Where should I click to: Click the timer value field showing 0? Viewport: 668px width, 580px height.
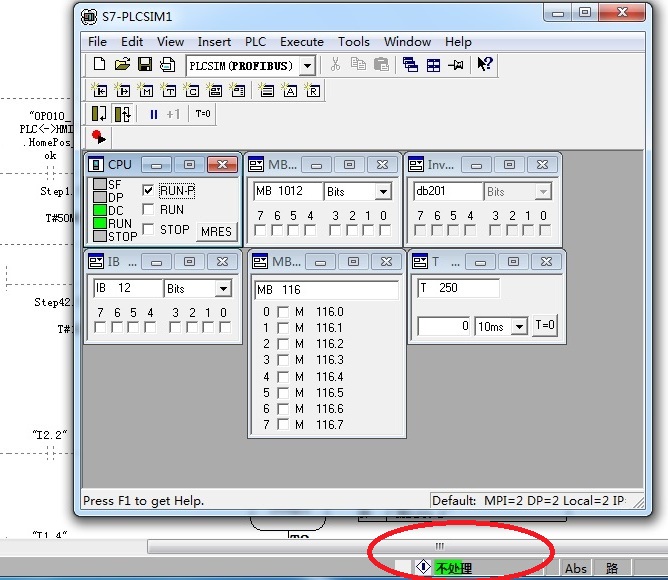444,327
